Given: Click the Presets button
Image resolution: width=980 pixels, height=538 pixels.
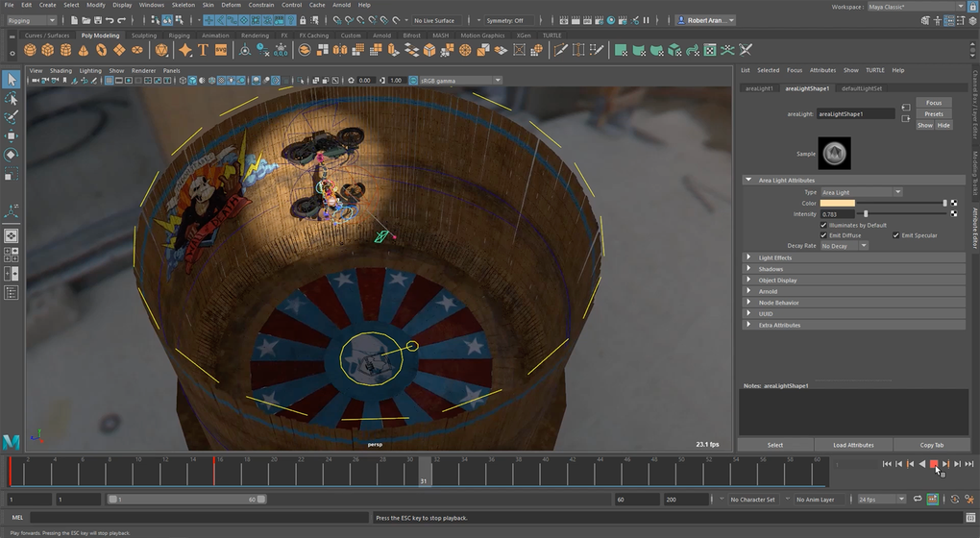Looking at the screenshot, I should tap(933, 113).
